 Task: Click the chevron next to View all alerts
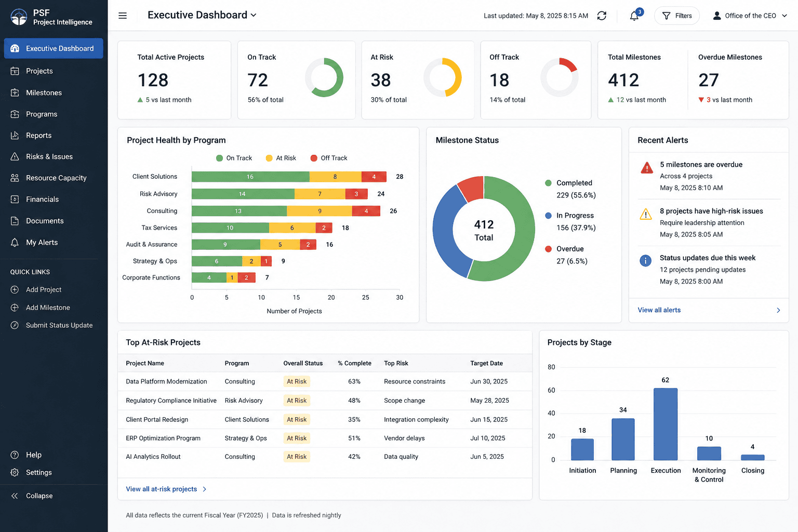[x=778, y=310]
